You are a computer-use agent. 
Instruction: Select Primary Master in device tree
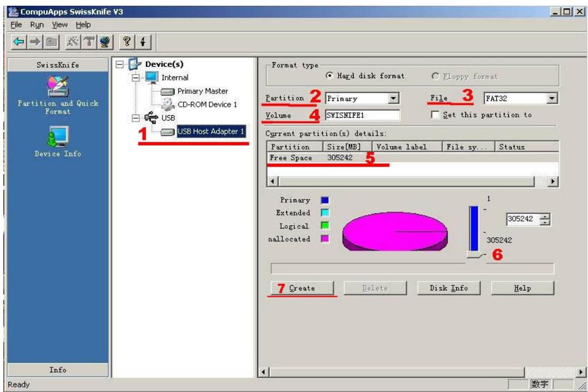pos(202,91)
